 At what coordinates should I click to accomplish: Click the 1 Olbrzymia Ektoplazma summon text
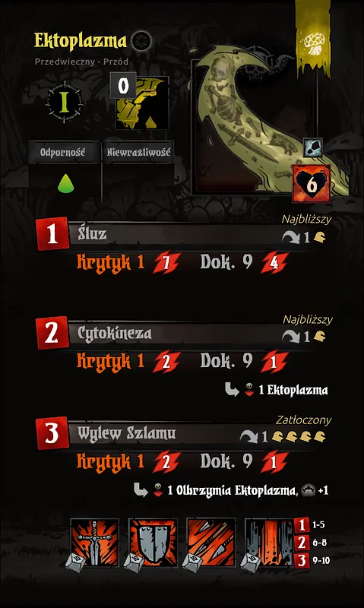(231, 490)
